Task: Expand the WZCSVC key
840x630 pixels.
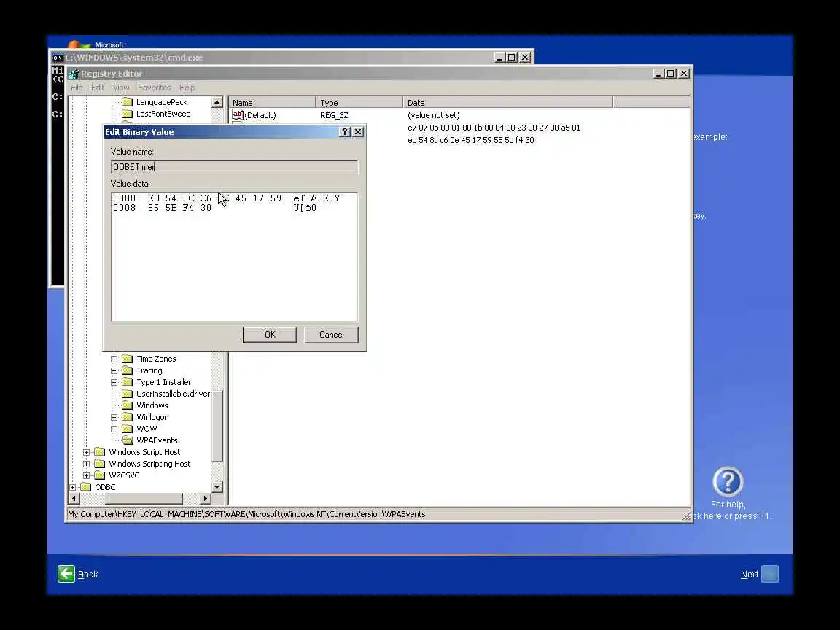Action: point(86,475)
